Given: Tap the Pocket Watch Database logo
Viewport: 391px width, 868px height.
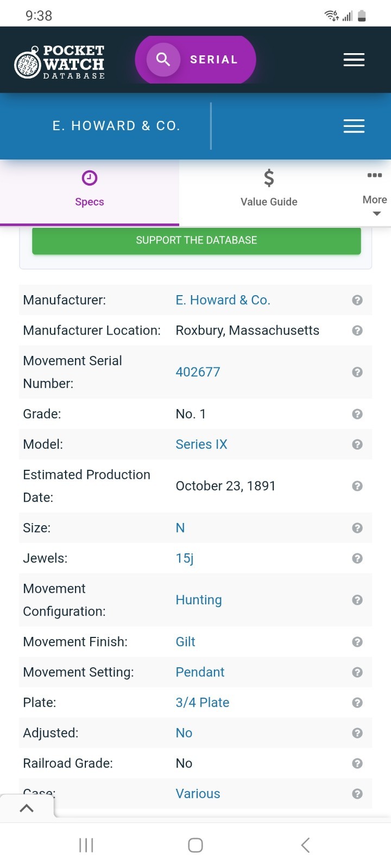Looking at the screenshot, I should (59, 62).
